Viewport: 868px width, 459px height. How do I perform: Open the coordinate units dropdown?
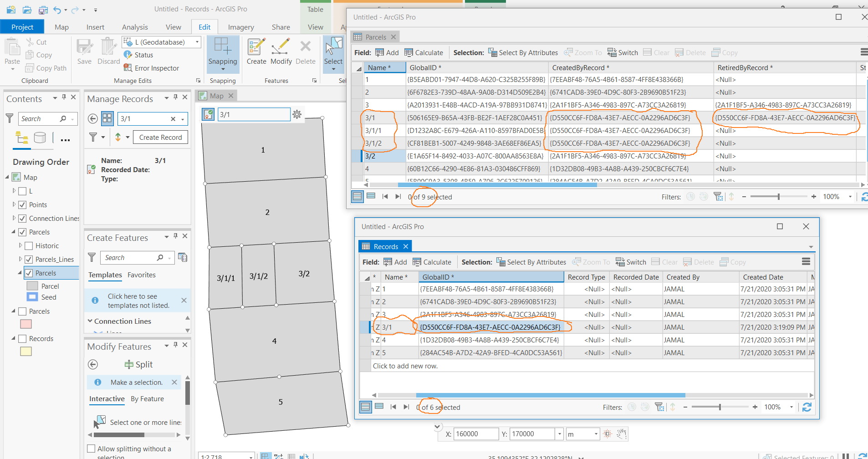(596, 434)
